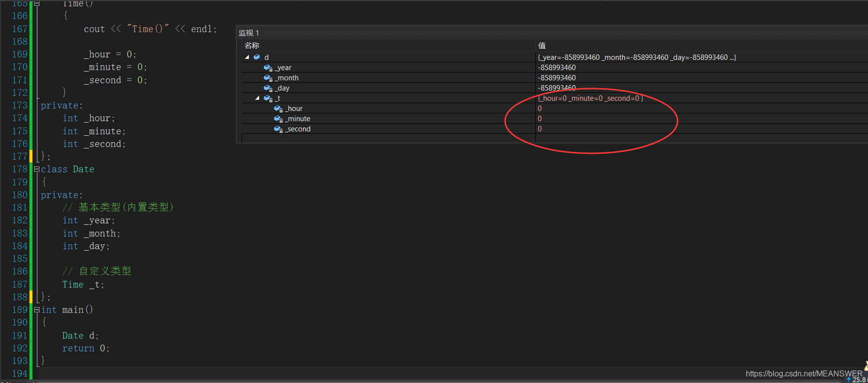Collapse the Time() constructor code fold
The width and height of the screenshot is (868, 383).
[37, 3]
